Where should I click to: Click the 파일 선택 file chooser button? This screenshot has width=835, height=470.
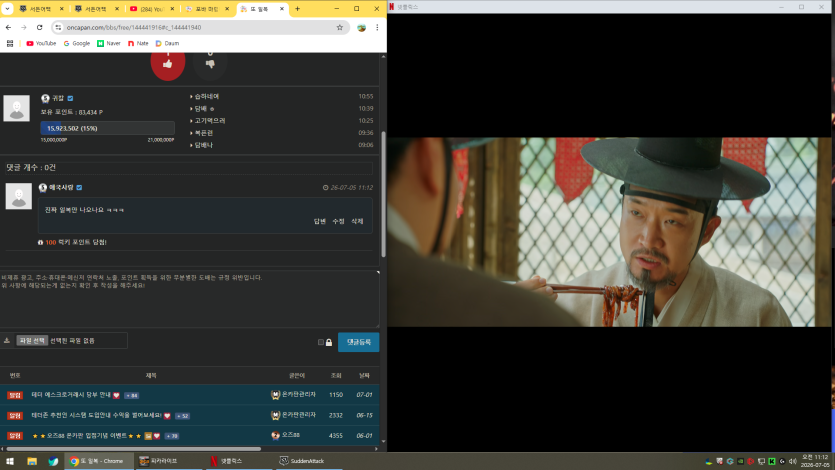click(x=32, y=341)
